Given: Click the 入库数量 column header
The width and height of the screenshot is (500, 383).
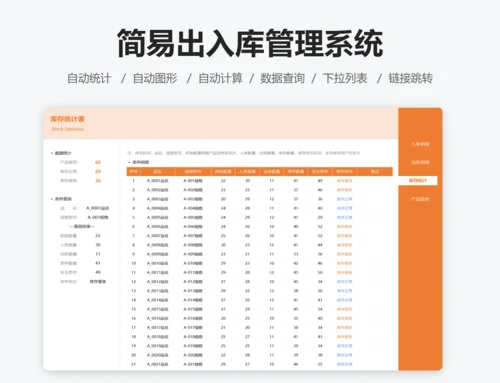Looking at the screenshot, I should (247, 171).
